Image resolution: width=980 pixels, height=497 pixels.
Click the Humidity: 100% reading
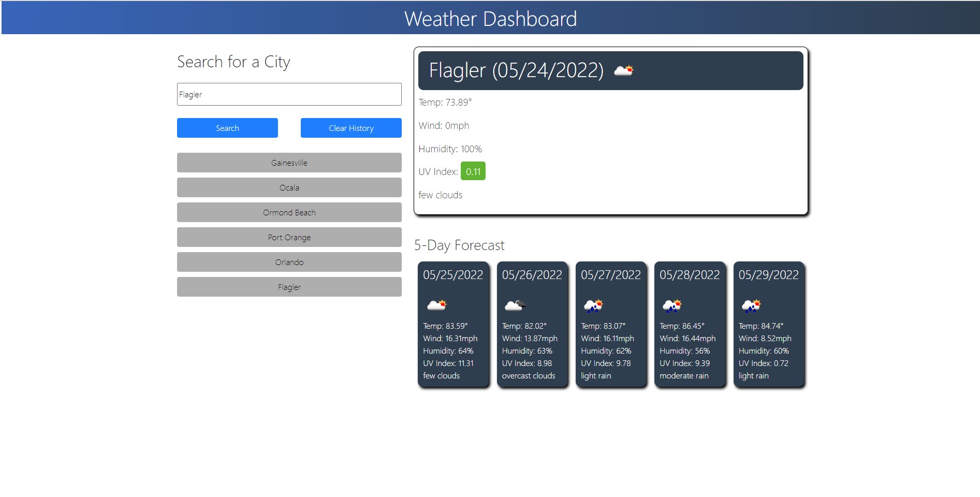click(450, 149)
